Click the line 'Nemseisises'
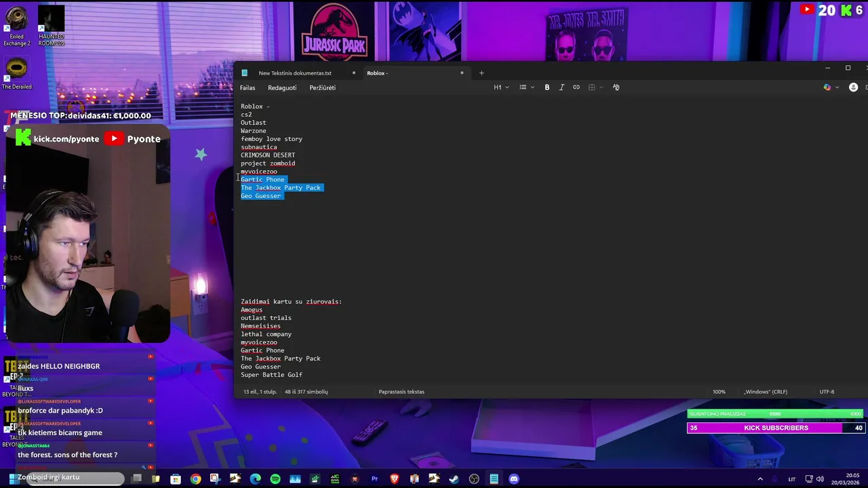Image resolution: width=868 pixels, height=488 pixels. (260, 326)
